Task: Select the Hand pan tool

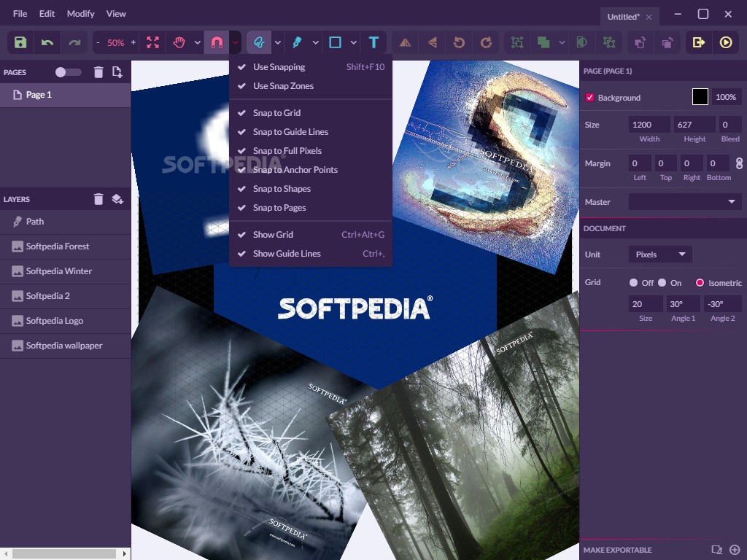Action: 179,42
